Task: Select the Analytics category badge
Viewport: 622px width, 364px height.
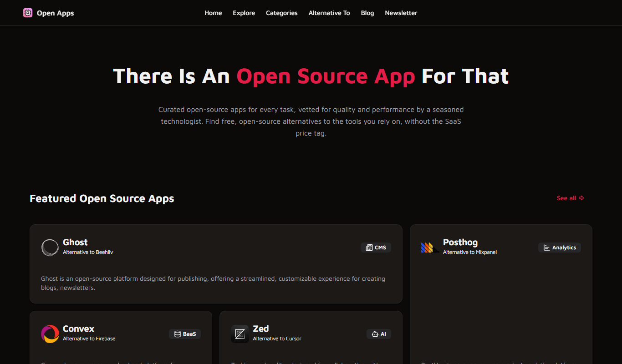Action: point(560,248)
